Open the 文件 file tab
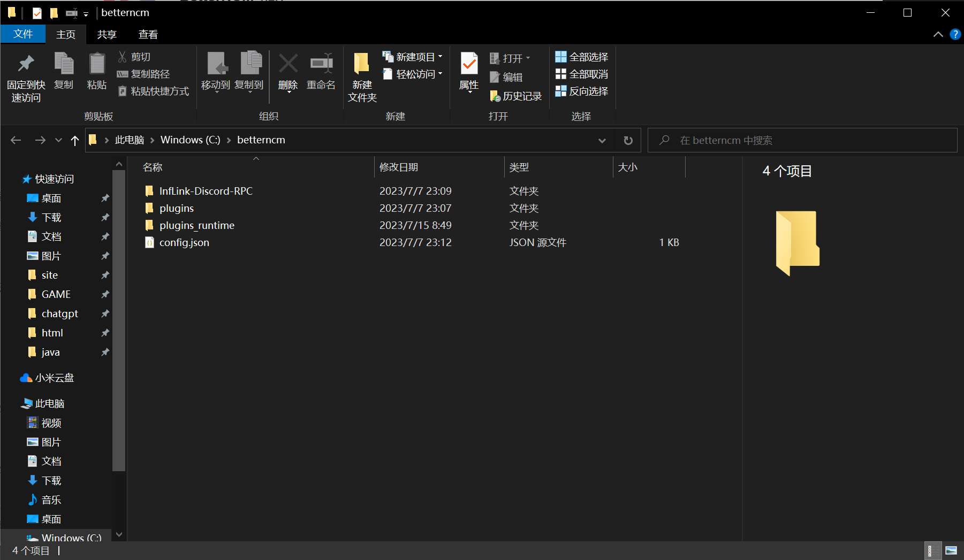Viewport: 964px width, 560px height. coord(23,34)
